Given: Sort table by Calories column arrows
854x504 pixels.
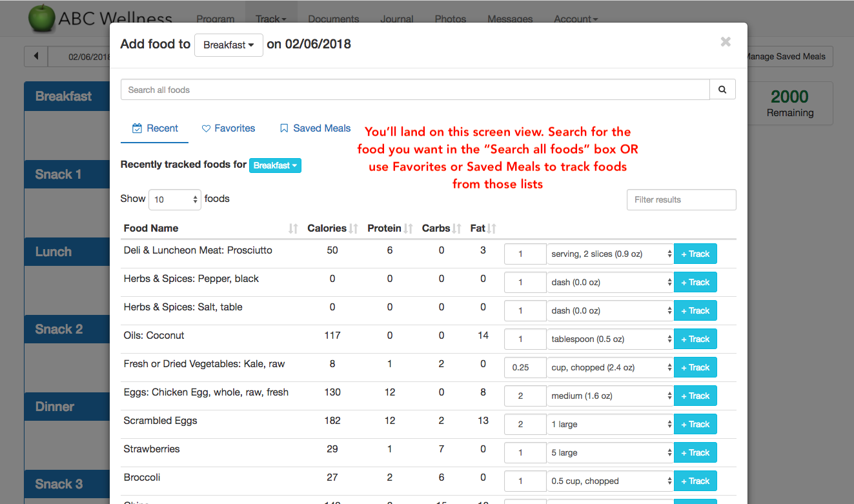Looking at the screenshot, I should [354, 228].
